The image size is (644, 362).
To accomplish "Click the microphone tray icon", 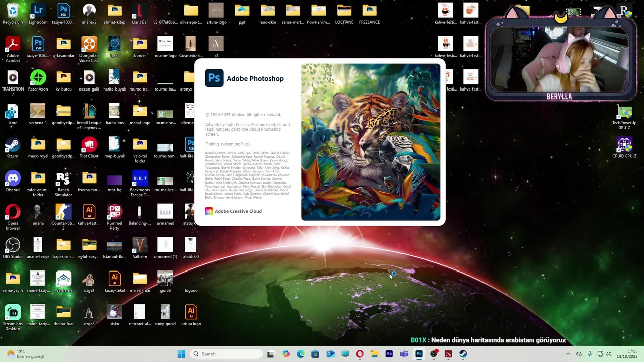I will 589,354.
